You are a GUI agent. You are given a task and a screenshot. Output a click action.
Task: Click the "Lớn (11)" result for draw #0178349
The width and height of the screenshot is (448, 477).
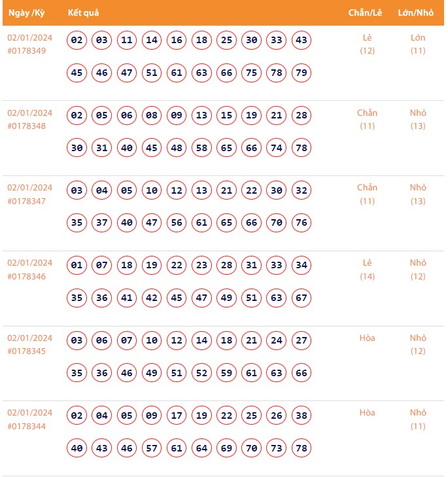tap(418, 44)
